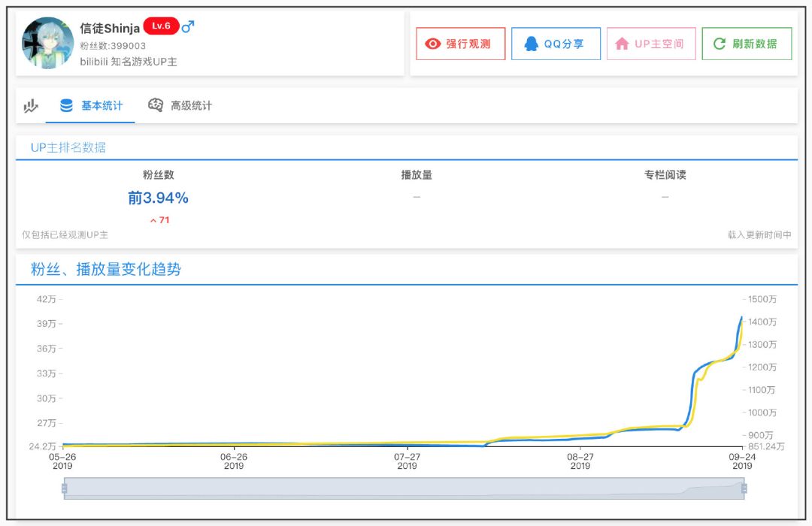Click the 信徒Shinja profile avatar
This screenshot has height=526, width=812.
click(48, 44)
